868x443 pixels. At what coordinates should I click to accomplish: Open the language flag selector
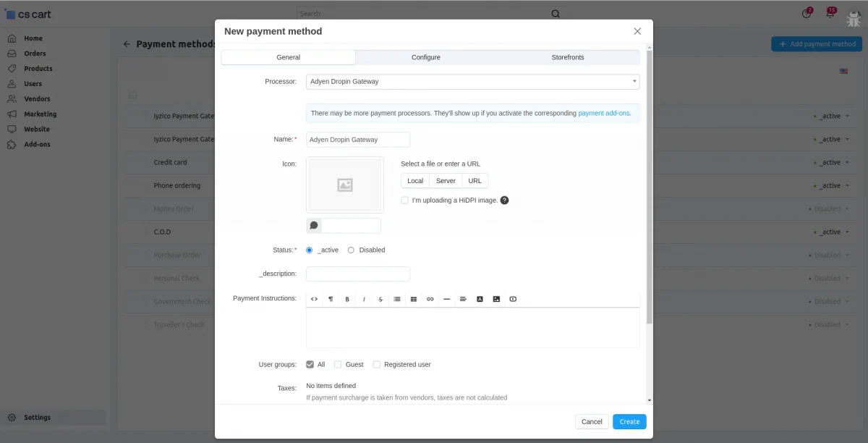[x=843, y=72]
